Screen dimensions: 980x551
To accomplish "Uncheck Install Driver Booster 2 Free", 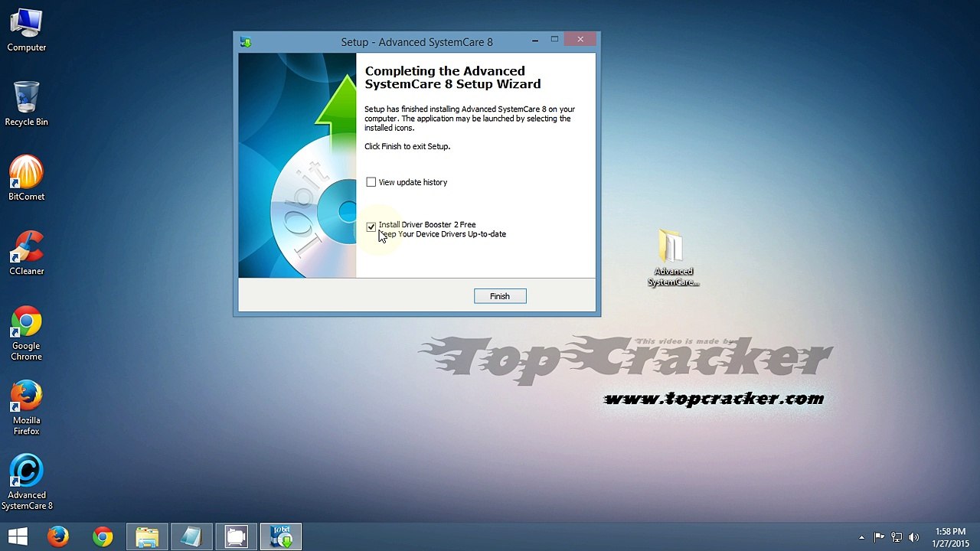I will [x=371, y=227].
